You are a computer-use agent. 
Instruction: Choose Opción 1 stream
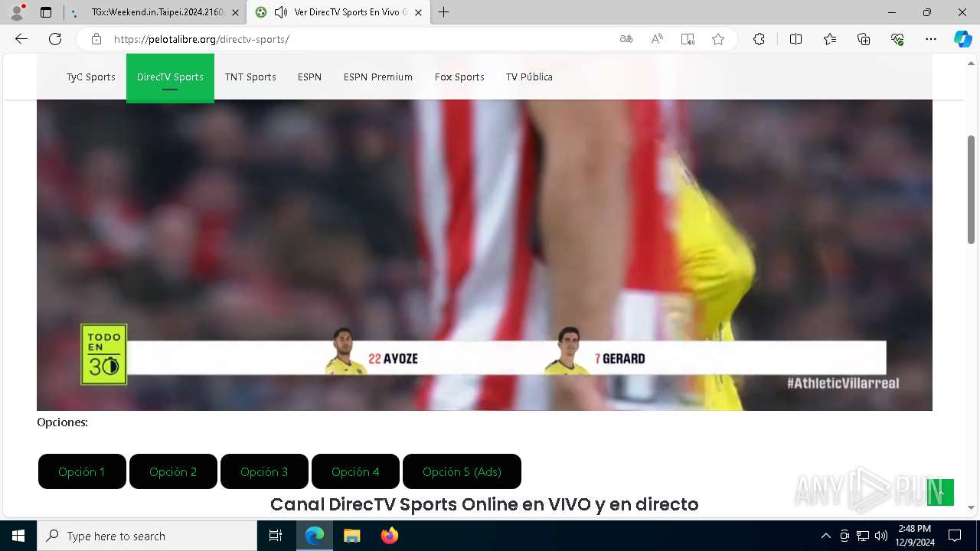pos(82,471)
